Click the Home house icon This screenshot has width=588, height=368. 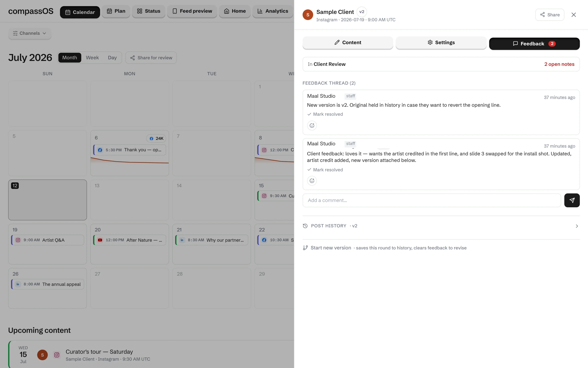226,11
